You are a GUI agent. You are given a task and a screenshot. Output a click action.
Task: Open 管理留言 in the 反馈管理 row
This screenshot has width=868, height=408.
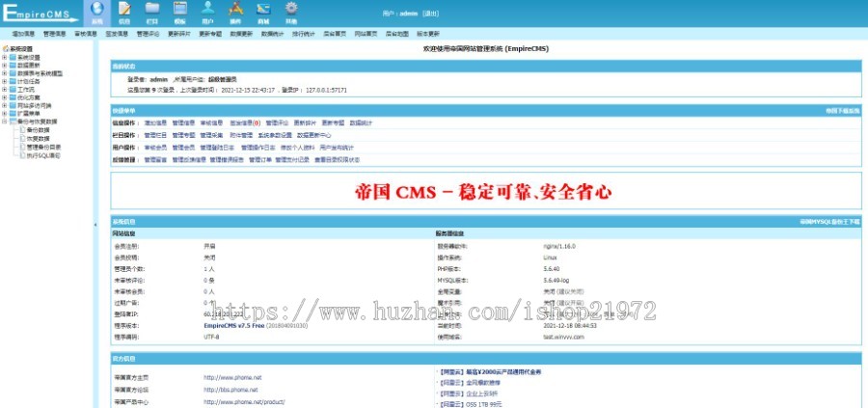coord(155,160)
